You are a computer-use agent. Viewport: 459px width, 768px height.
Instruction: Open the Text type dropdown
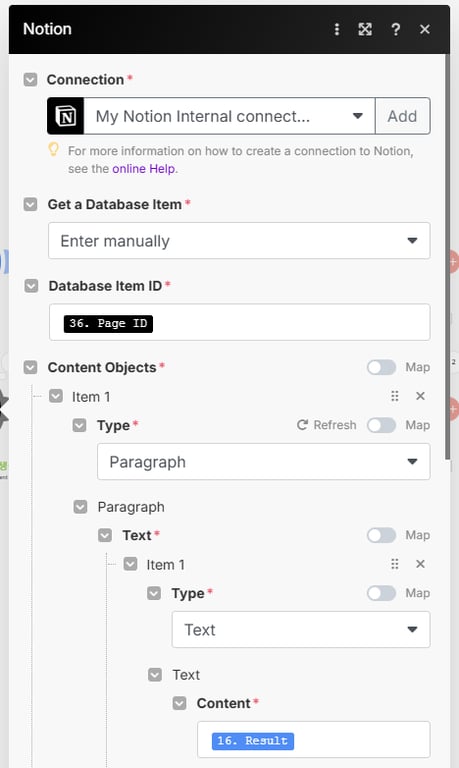click(x=301, y=629)
